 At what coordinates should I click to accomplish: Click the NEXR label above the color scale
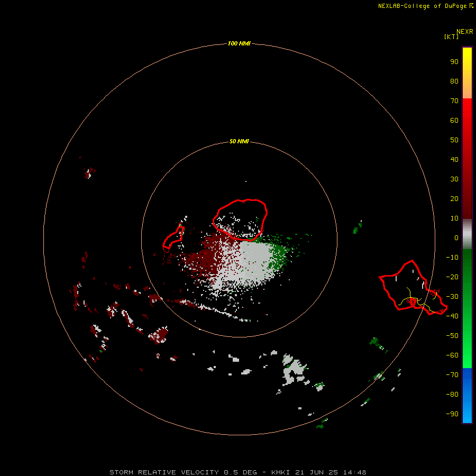point(465,32)
